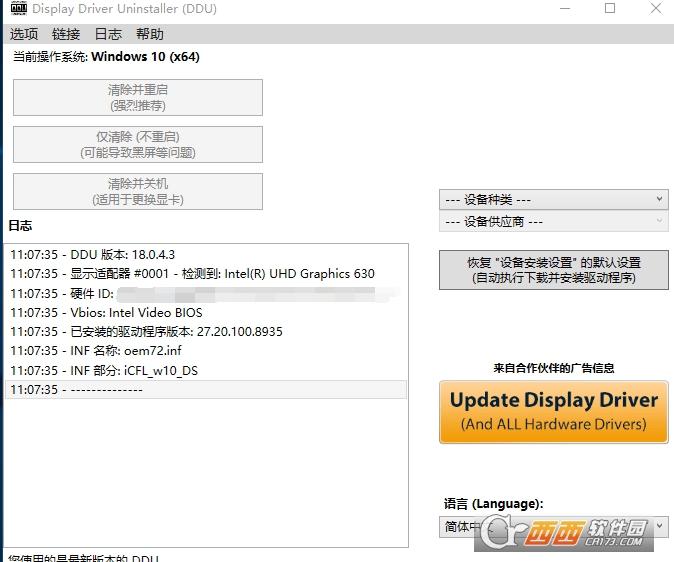674x562 pixels.
Task: Open the 链接 menu
Action: 66,34
